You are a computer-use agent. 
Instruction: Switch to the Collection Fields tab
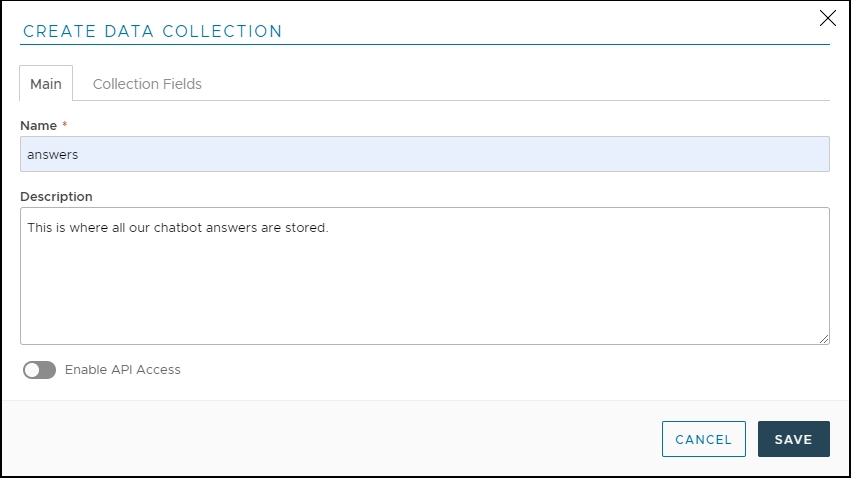(147, 84)
